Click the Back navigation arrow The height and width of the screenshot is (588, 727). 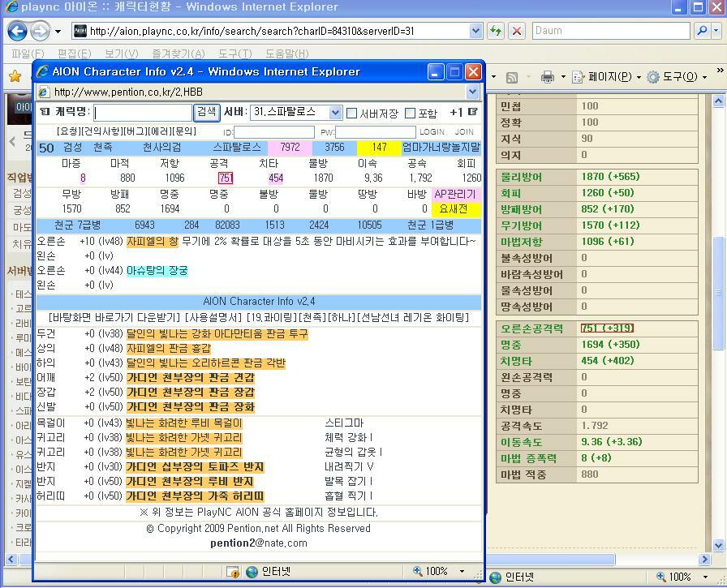18,30
